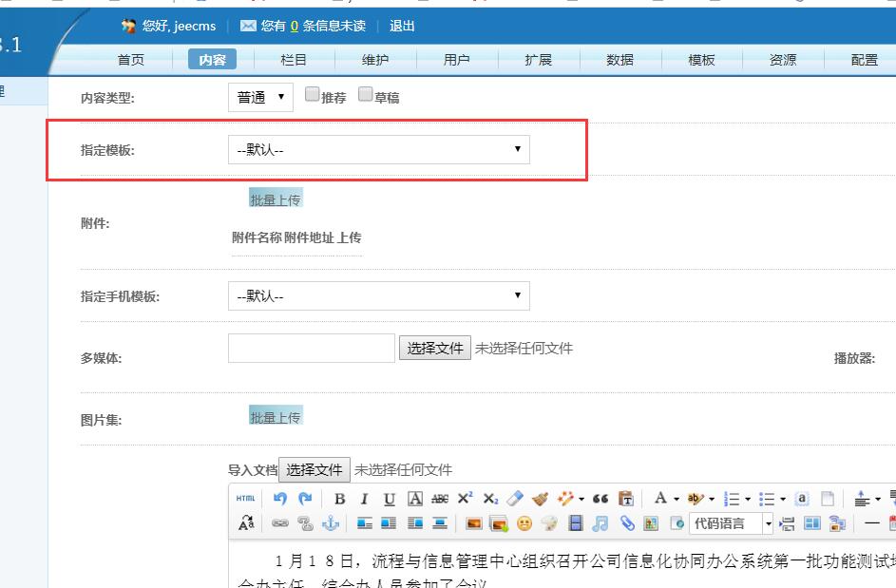The image size is (896, 588).
Task: Open the 首页 tab
Action: pos(131,60)
